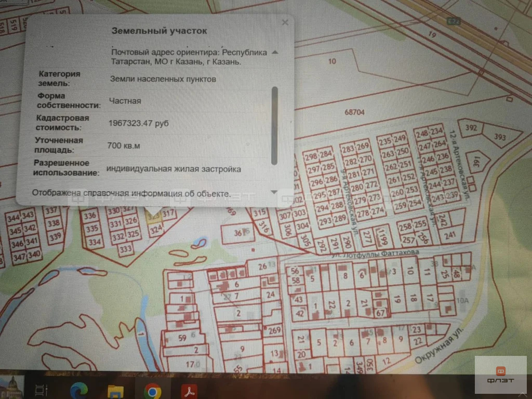Click the popup's down scroll arrow
532x399 pixels.
274,192
